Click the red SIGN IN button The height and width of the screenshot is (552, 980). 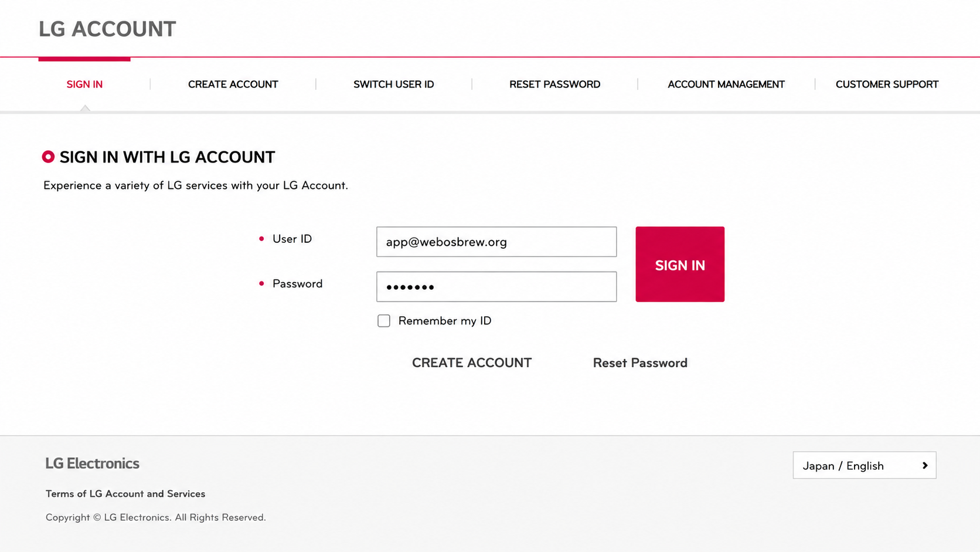click(x=680, y=265)
